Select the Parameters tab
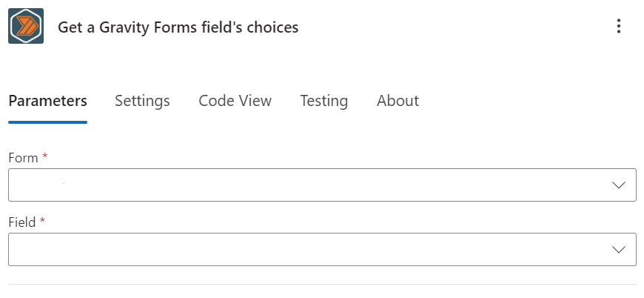Image resolution: width=644 pixels, height=298 pixels. 47,101
